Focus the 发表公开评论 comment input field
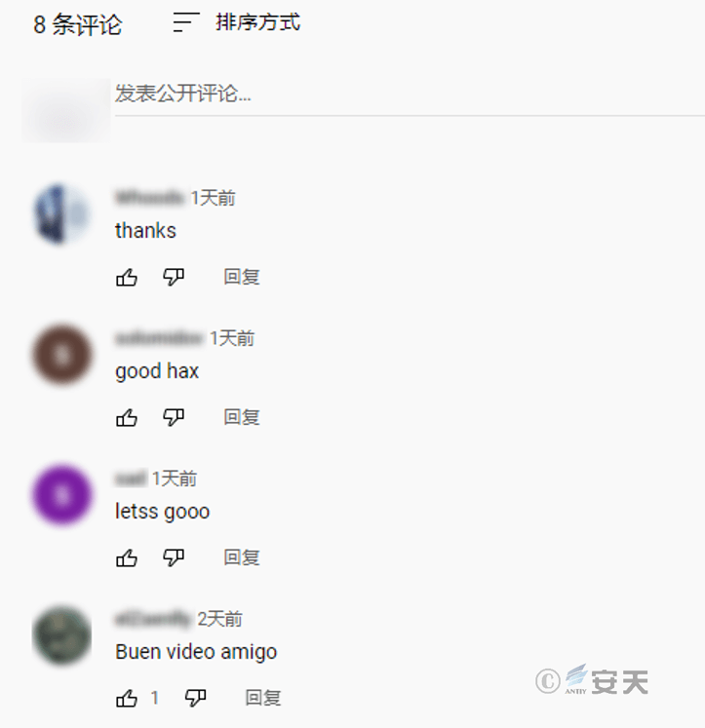This screenshot has width=705, height=728. [x=410, y=95]
